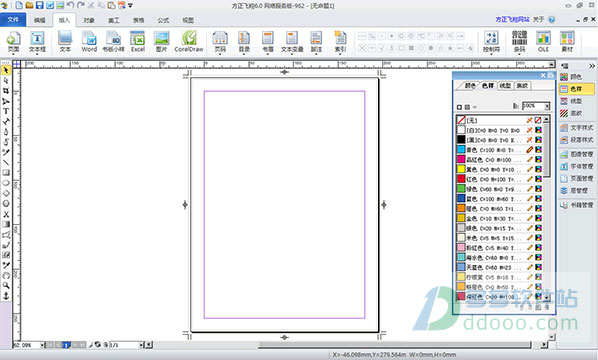Click the Undo arrow in quick toolbar

coord(70,5)
